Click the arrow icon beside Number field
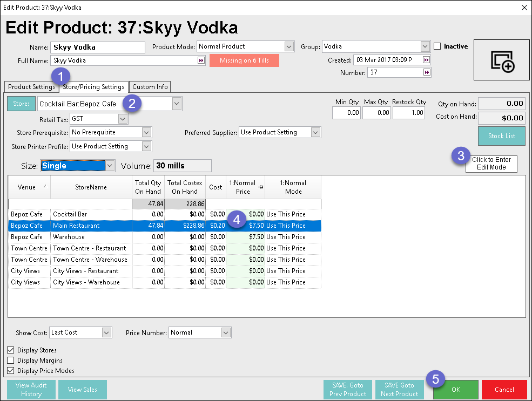Screen dimensions: 532x401 click(x=427, y=72)
